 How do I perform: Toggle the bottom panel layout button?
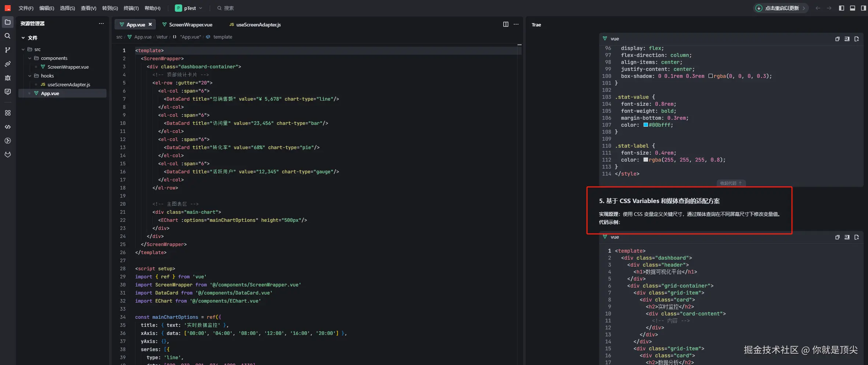tap(852, 8)
